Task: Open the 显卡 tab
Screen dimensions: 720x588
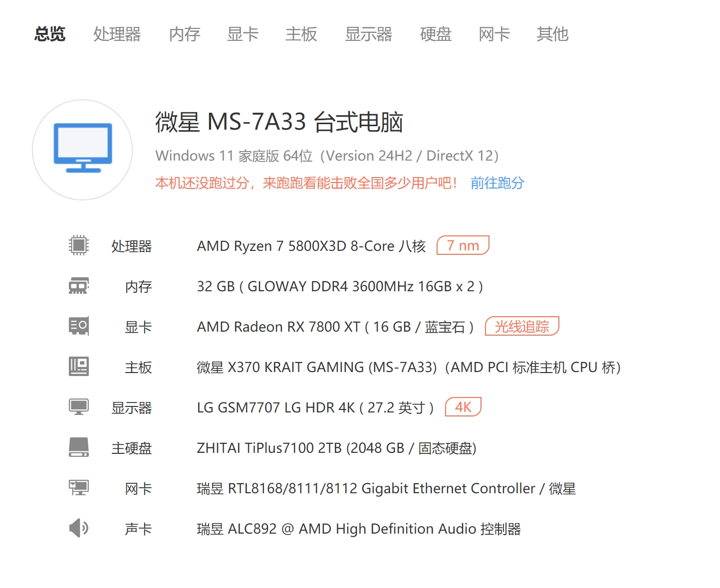Action: point(243,34)
